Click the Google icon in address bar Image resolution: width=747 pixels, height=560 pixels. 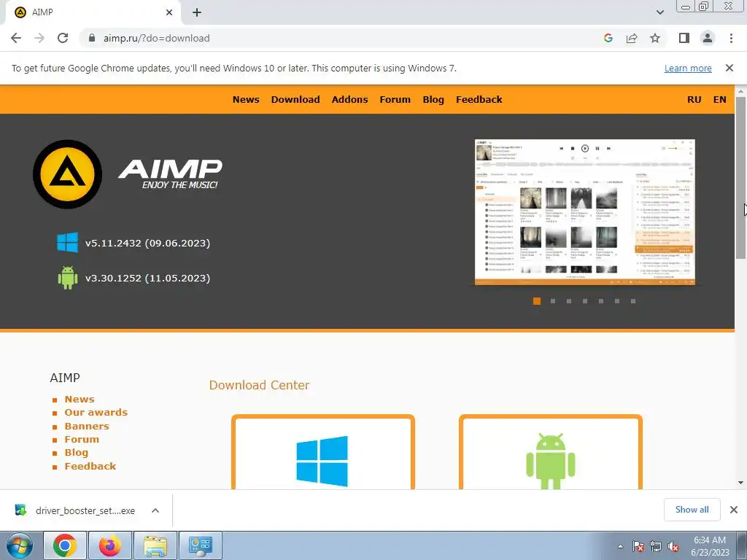click(x=608, y=38)
